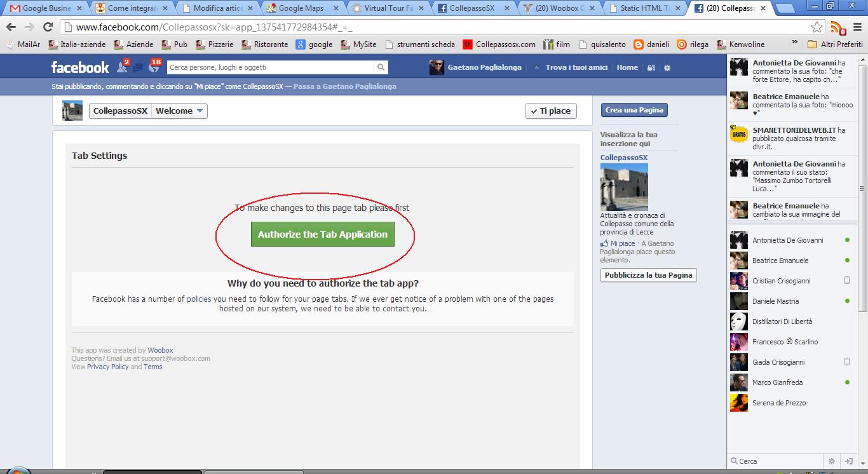Click the Facebook logo
868x474 pixels.
click(80, 67)
